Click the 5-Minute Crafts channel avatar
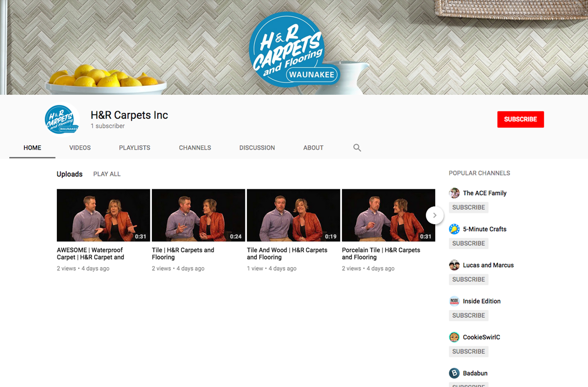Image resolution: width=588 pixels, height=387 pixels. tap(454, 229)
